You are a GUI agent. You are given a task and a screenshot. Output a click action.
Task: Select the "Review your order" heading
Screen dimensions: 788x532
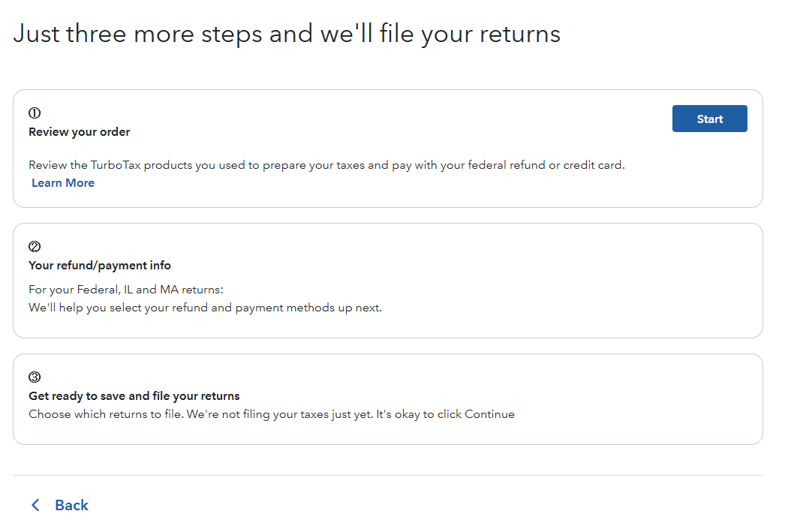pos(80,132)
